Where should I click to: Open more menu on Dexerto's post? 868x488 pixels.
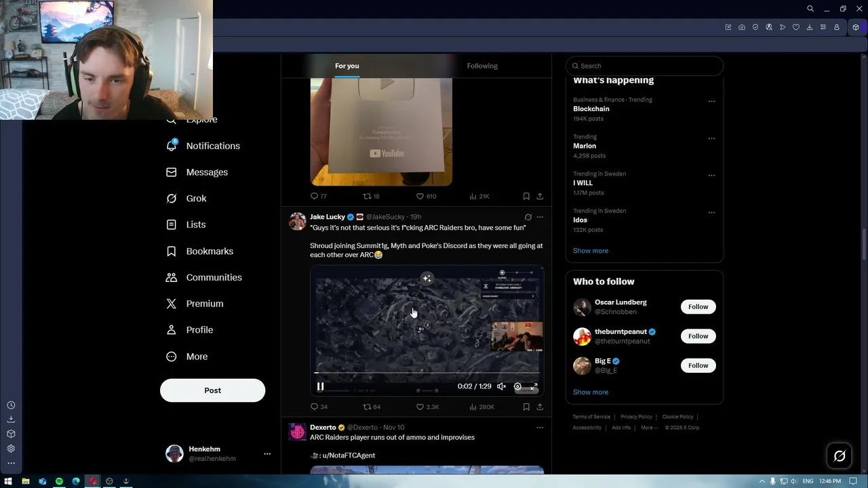[540, 428]
